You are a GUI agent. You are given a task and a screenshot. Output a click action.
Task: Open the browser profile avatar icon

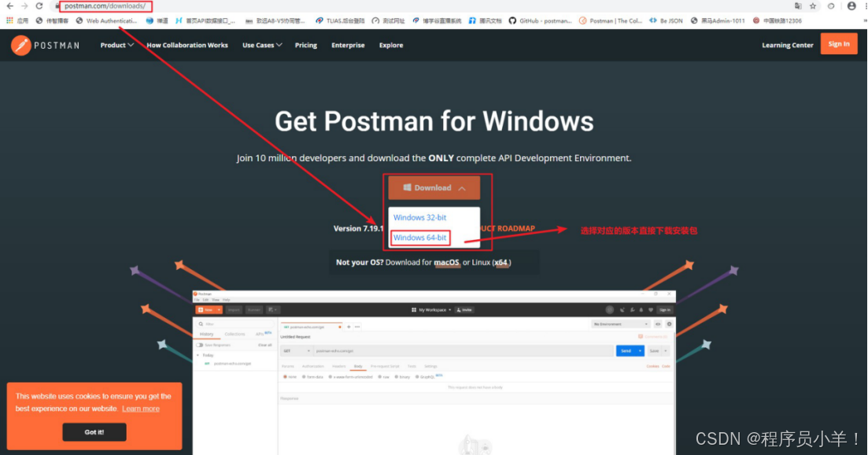click(851, 6)
